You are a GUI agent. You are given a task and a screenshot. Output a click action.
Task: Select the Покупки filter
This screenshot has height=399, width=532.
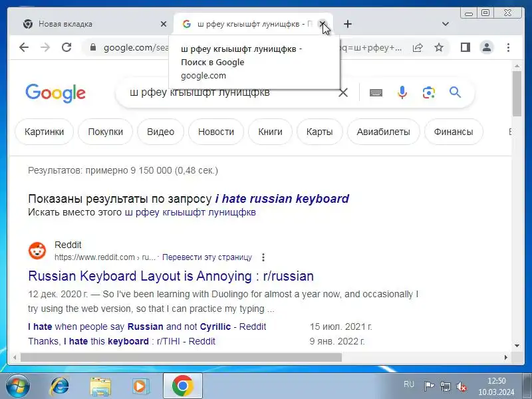(105, 132)
